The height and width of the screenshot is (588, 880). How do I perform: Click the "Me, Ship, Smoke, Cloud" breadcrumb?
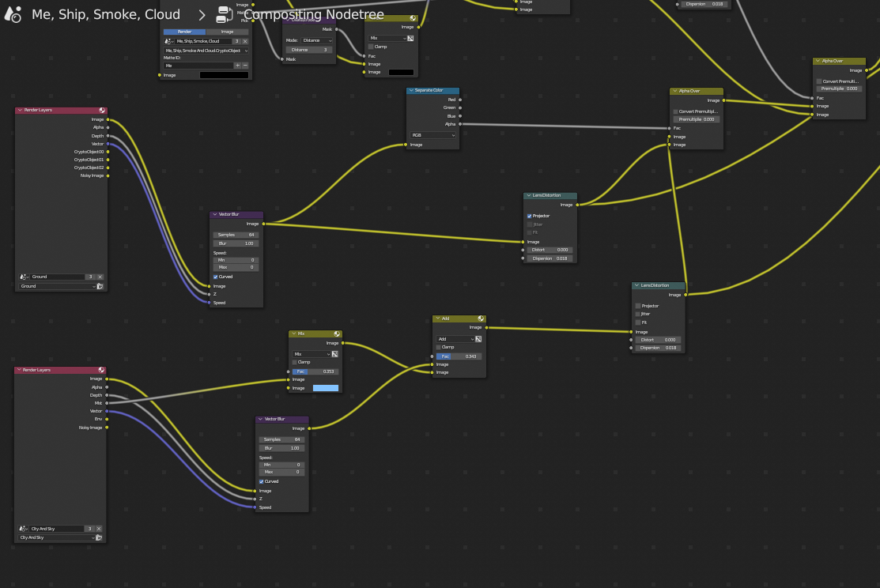106,14
